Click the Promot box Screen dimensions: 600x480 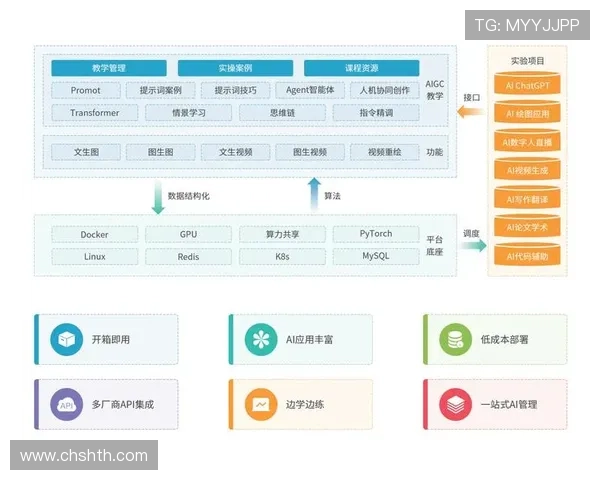pos(86,91)
